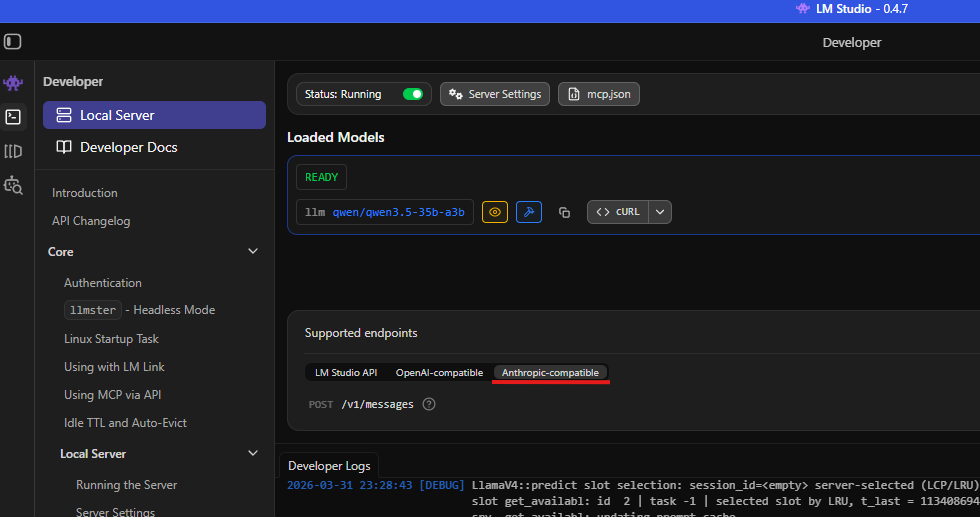Click the 2026-03-31 23:28:43 log timestamp

coord(349,485)
